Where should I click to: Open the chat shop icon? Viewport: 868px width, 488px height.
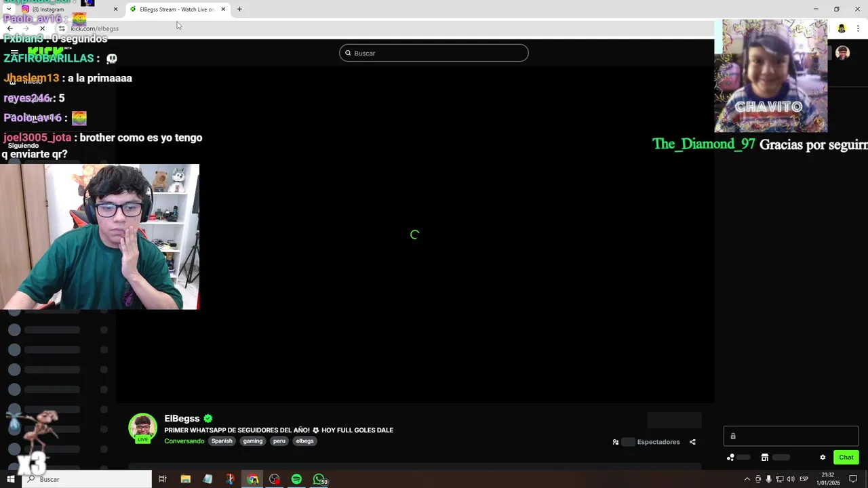click(764, 457)
